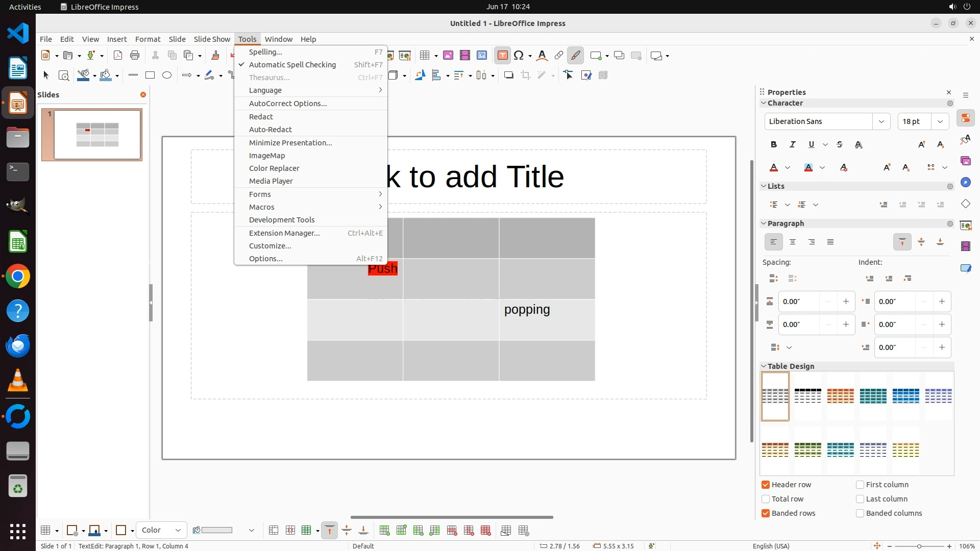Image resolution: width=980 pixels, height=551 pixels.
Task: Select the Rectangle shape tool
Action: point(150,76)
